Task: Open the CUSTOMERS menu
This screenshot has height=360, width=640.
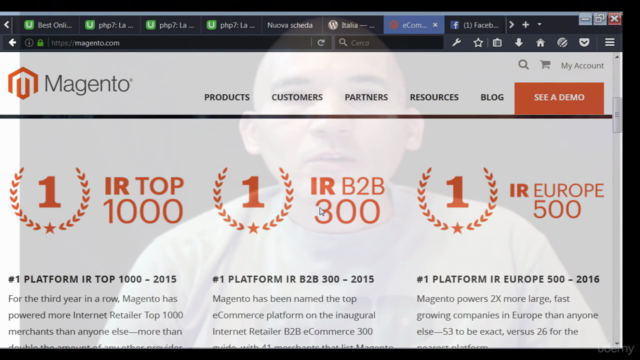Action: point(297,97)
